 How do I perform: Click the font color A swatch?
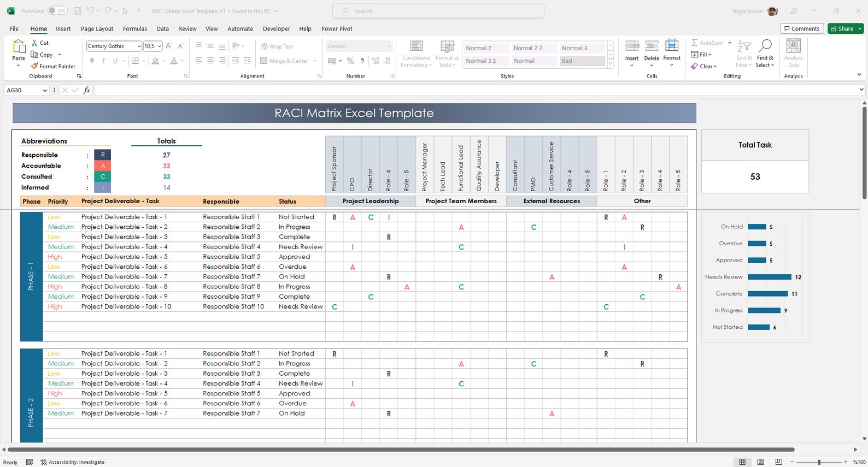(x=174, y=61)
